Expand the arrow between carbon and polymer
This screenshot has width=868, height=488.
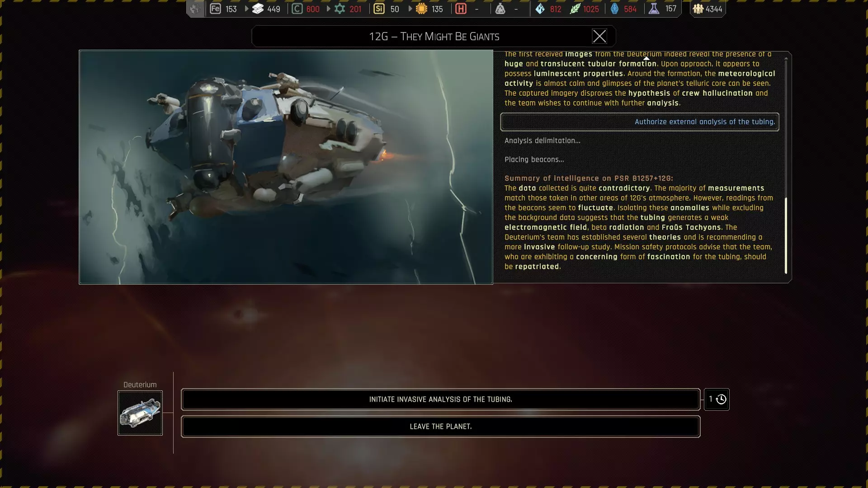pos(328,9)
